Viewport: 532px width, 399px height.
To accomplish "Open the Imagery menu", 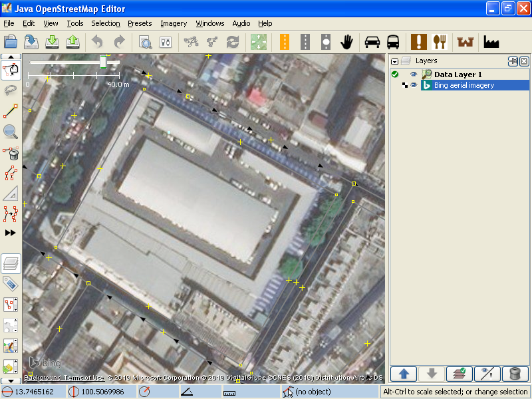I will point(174,23).
